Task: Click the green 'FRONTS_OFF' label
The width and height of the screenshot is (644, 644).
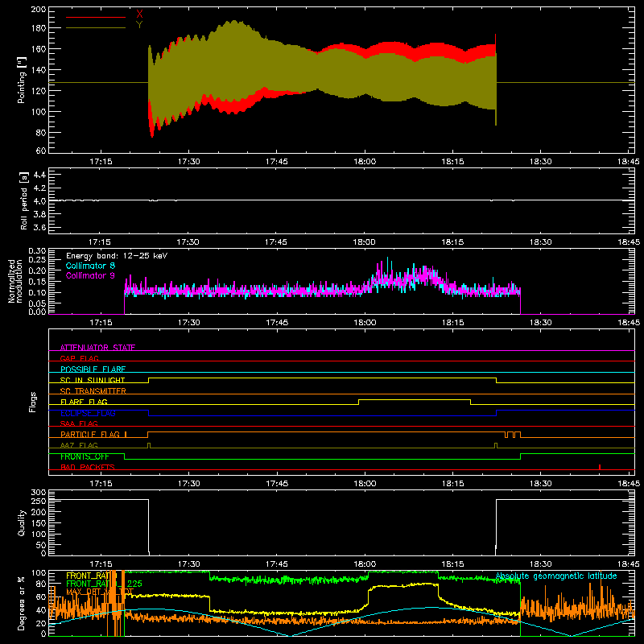Action: tap(85, 456)
